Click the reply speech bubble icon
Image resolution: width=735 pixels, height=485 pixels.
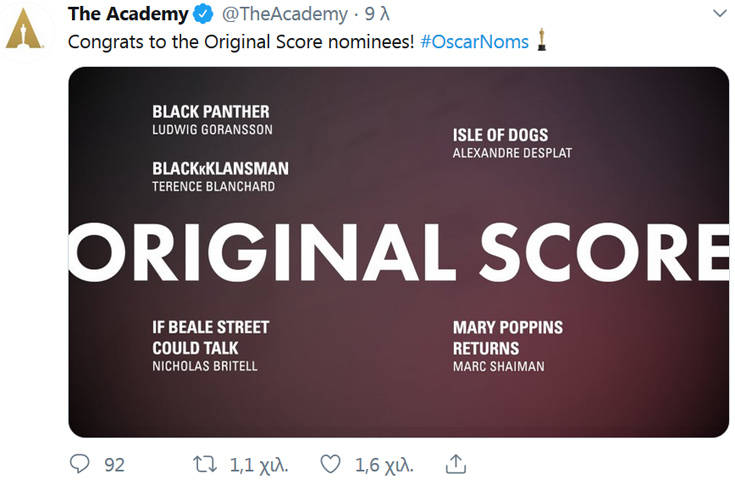(x=80, y=464)
